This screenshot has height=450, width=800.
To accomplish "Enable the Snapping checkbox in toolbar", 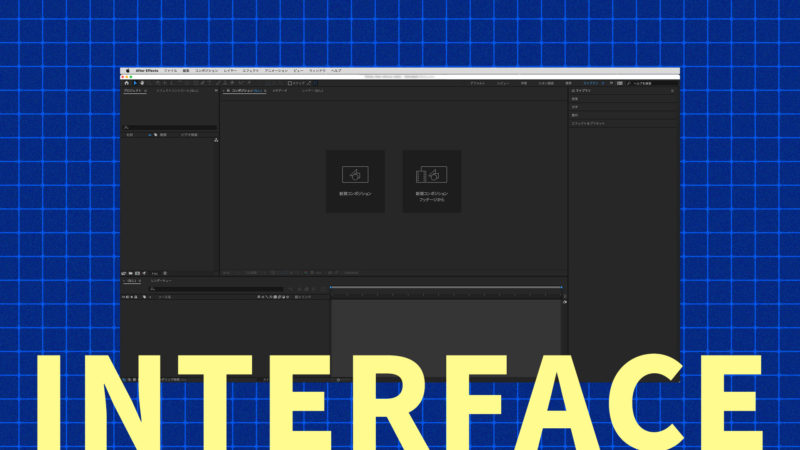I will point(290,83).
